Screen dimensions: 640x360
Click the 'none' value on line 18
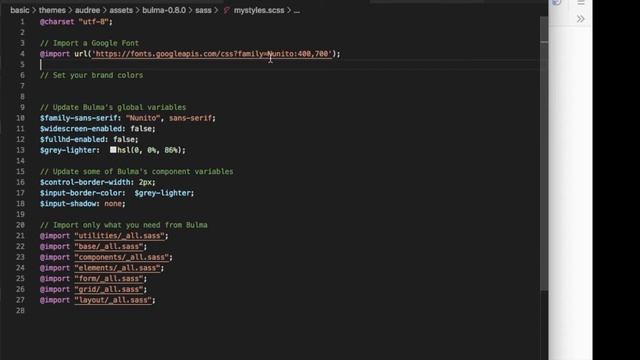point(113,203)
